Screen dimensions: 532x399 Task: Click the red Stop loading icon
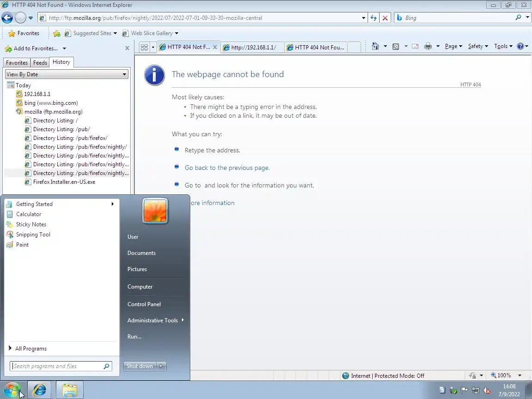[x=385, y=18]
